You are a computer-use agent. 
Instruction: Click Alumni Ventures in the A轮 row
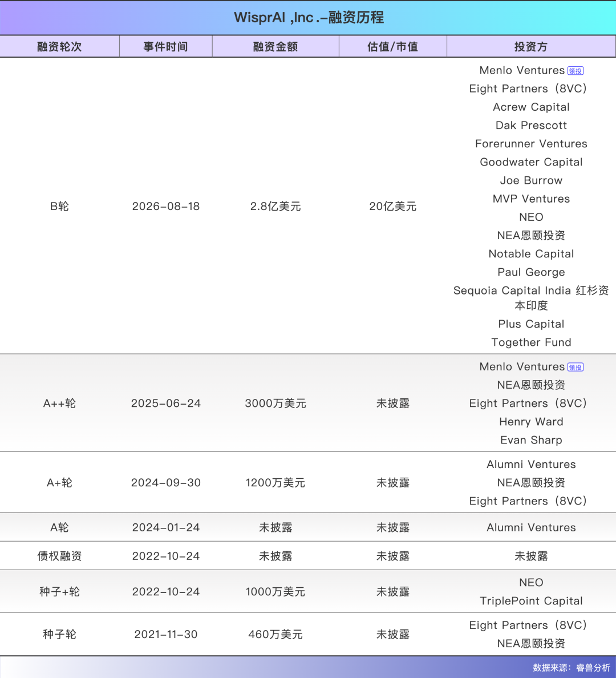click(531, 527)
